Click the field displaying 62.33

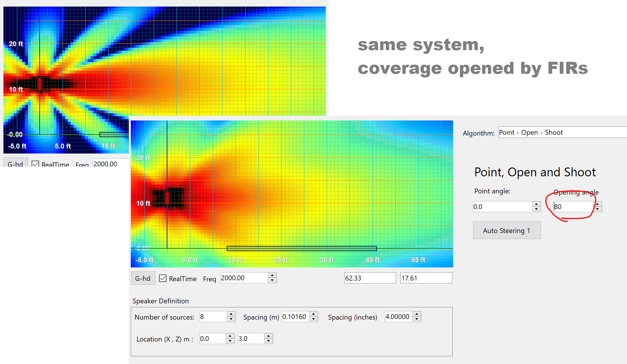[x=370, y=278]
